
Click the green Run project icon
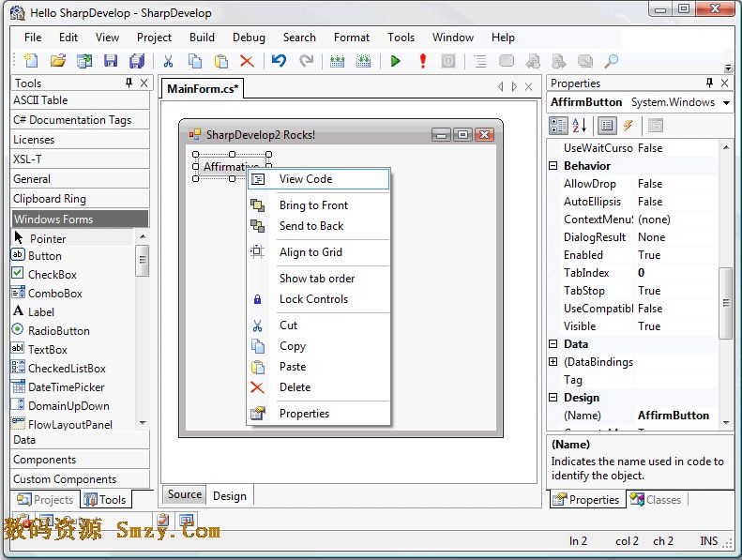point(396,61)
